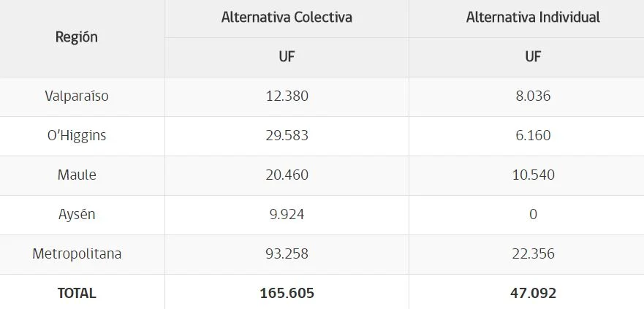Select the 47.092 individual total
Image resolution: width=644 pixels, height=309 pixels.
[533, 293]
